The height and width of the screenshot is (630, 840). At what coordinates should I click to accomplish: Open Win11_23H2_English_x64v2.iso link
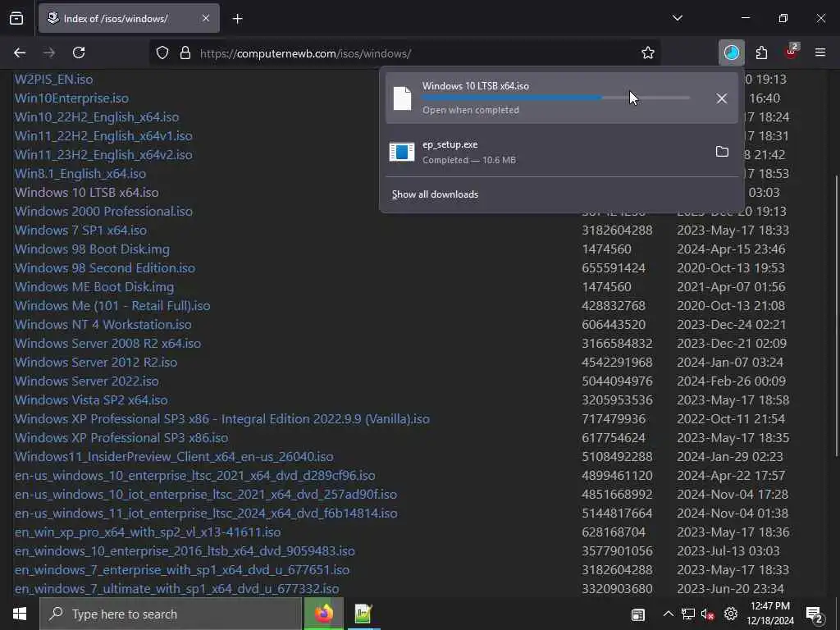coord(103,155)
